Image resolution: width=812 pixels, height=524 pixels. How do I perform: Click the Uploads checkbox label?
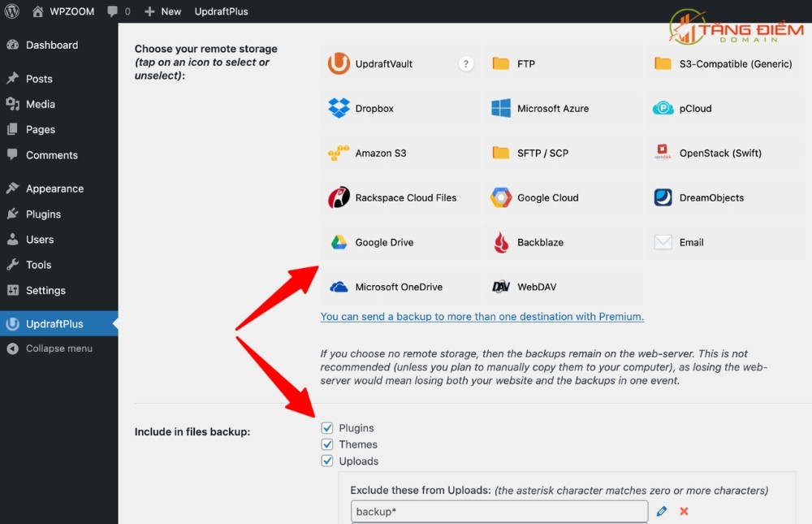(x=358, y=461)
